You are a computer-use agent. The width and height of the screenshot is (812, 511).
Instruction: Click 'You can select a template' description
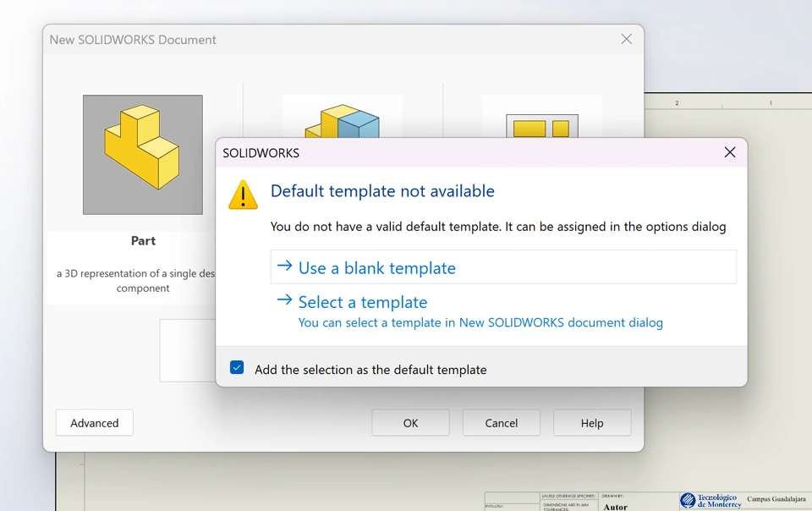pos(480,322)
